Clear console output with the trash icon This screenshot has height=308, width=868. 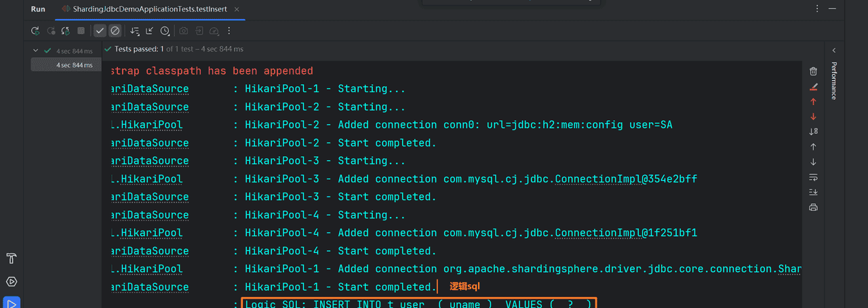click(x=813, y=71)
